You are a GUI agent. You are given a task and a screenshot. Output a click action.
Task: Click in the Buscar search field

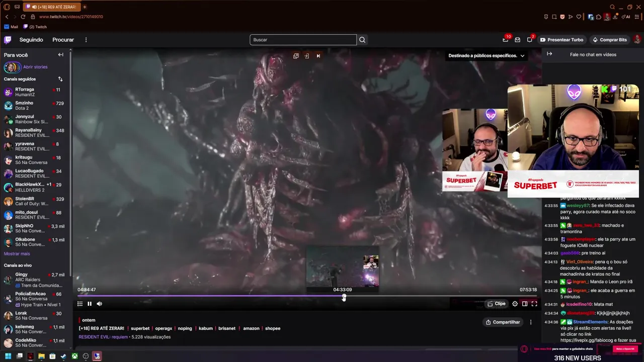(303, 40)
